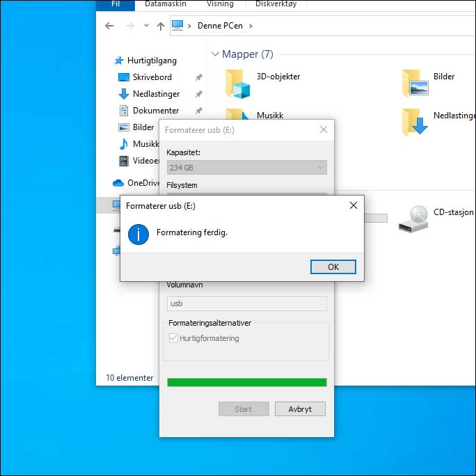Select OneDrive cloud icon in sidebar
Image resolution: width=476 pixels, height=476 pixels.
(x=118, y=183)
